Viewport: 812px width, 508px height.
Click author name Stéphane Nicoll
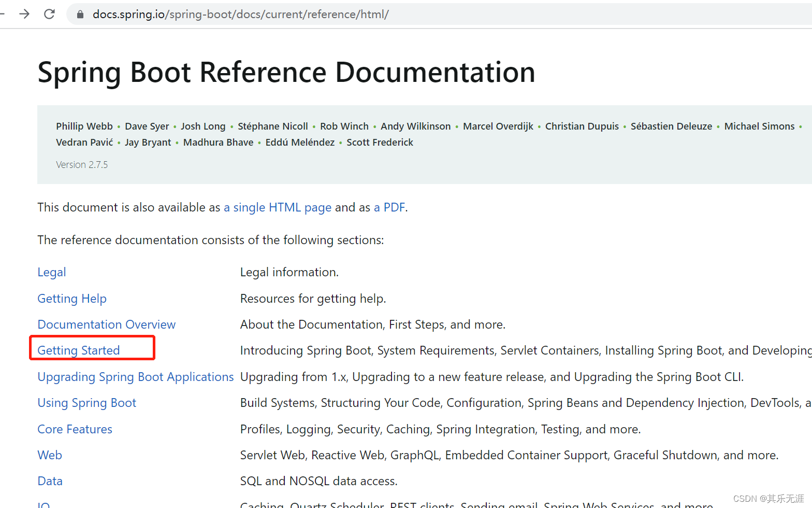(273, 126)
